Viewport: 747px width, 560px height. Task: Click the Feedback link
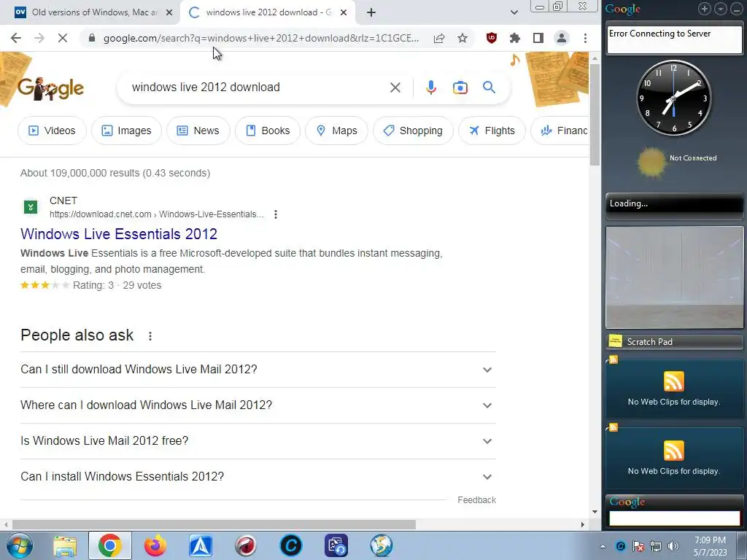pyautogui.click(x=476, y=500)
